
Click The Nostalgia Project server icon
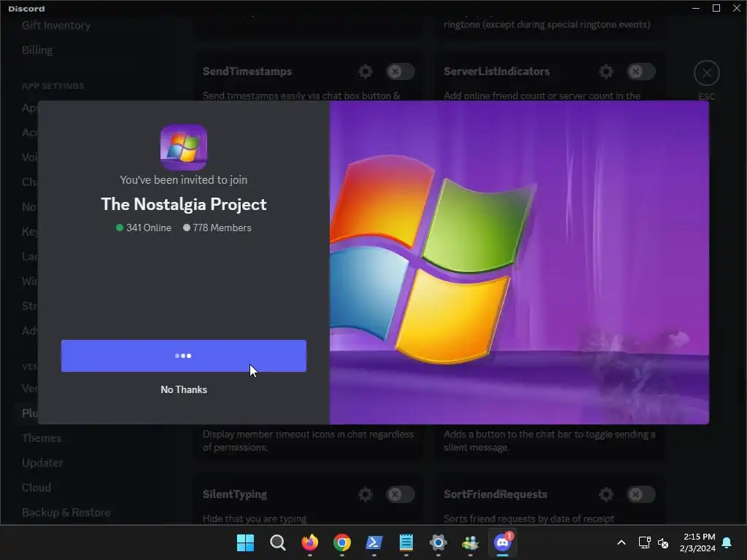coord(183,147)
